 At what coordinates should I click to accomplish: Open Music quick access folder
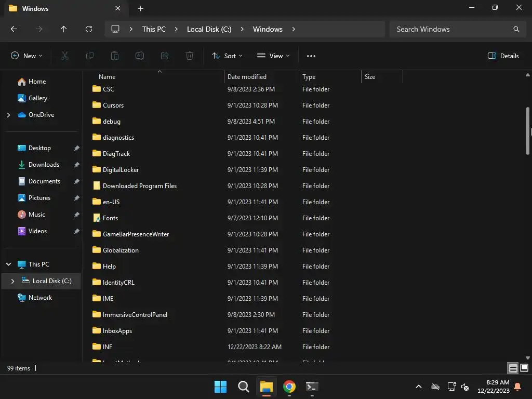37,215
